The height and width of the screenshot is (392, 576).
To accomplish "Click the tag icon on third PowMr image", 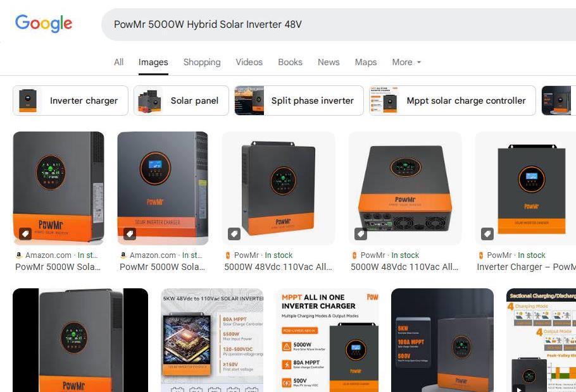I will [x=234, y=234].
